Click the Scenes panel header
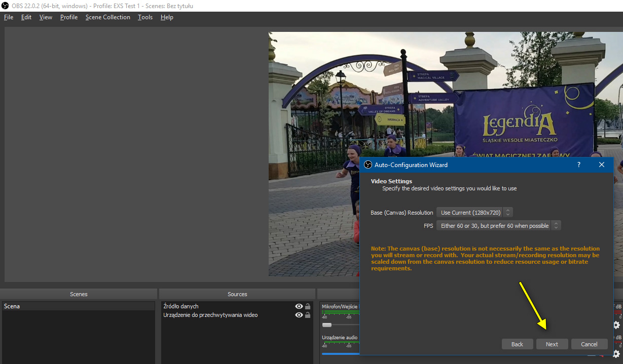This screenshot has height=364, width=623. pos(79,294)
